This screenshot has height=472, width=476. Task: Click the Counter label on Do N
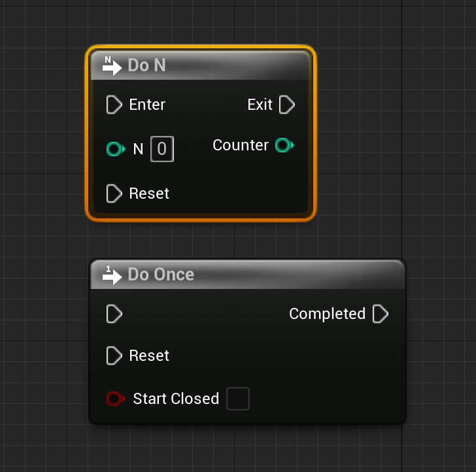point(241,144)
